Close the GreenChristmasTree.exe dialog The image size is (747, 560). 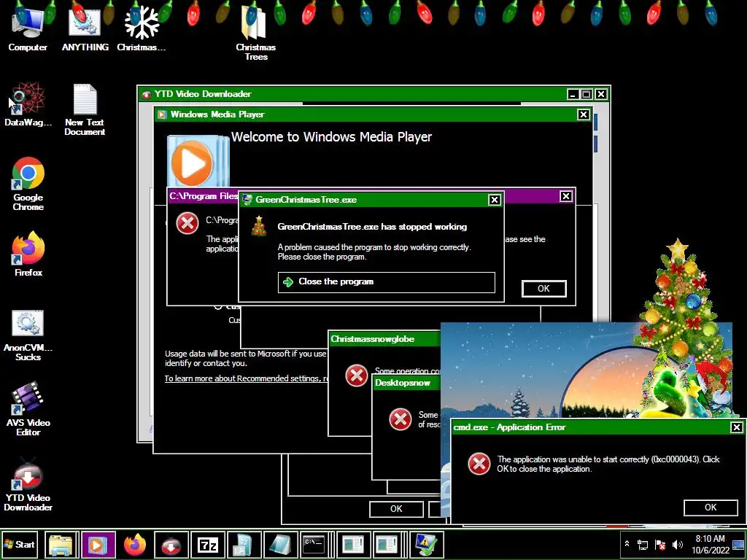(x=495, y=200)
